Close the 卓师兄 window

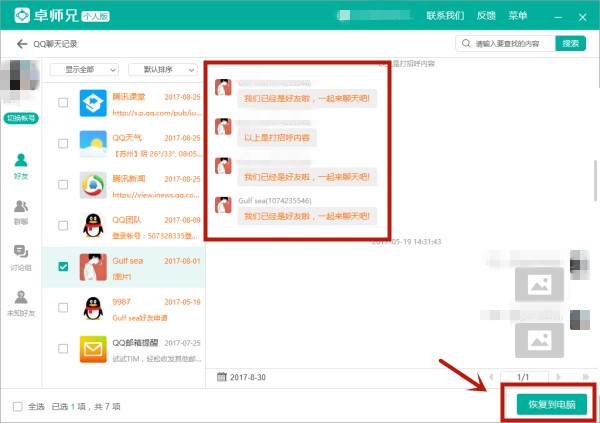[x=582, y=17]
